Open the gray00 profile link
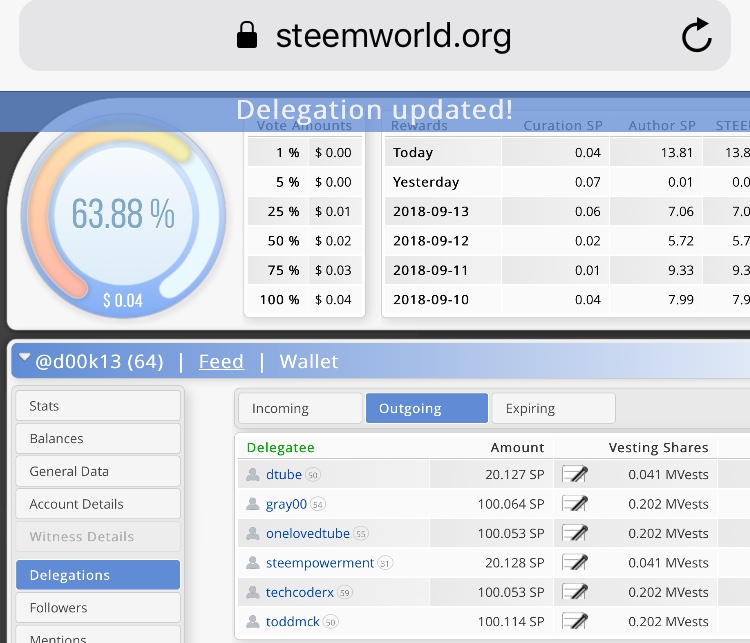Image resolution: width=750 pixels, height=643 pixels. [286, 504]
